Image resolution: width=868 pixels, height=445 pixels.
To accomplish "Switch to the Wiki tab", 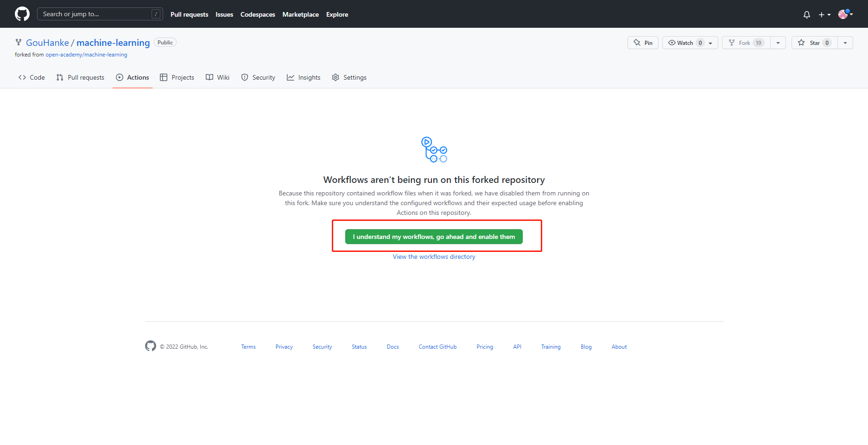I will 218,77.
